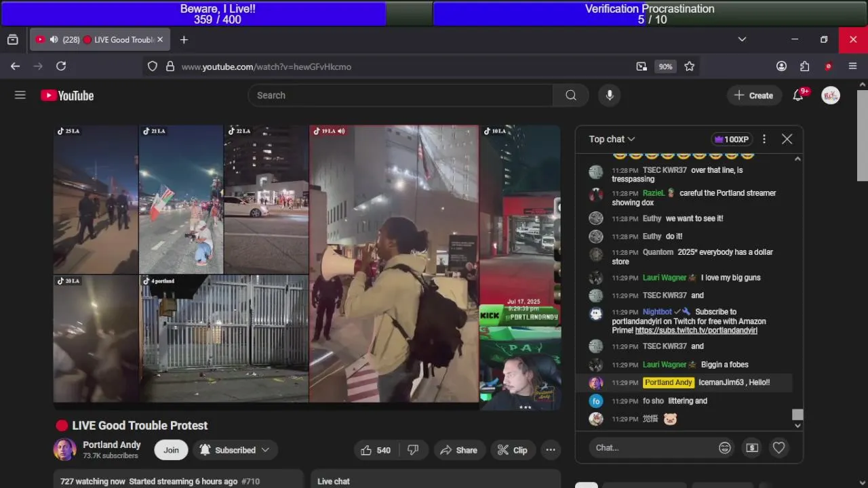868x488 pixels.
Task: Open Firefox account icon
Action: [x=781, y=66]
